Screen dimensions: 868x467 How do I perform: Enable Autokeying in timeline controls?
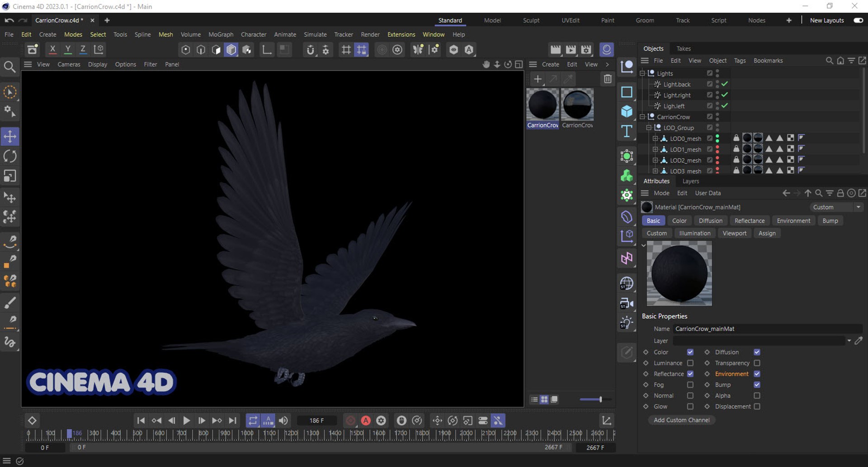tap(366, 420)
